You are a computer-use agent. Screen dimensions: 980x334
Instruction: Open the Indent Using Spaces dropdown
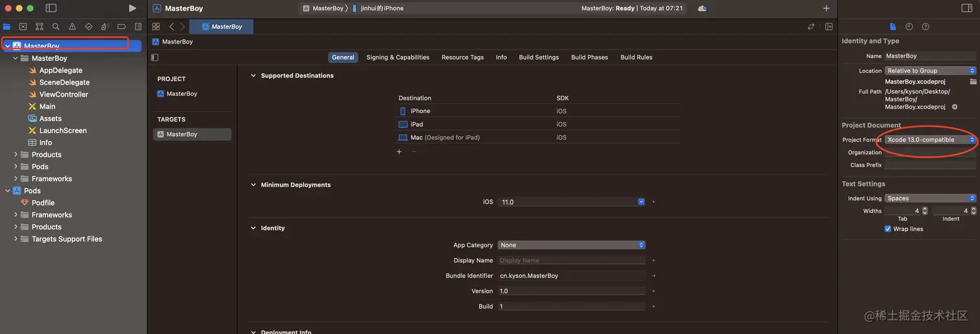(x=930, y=198)
